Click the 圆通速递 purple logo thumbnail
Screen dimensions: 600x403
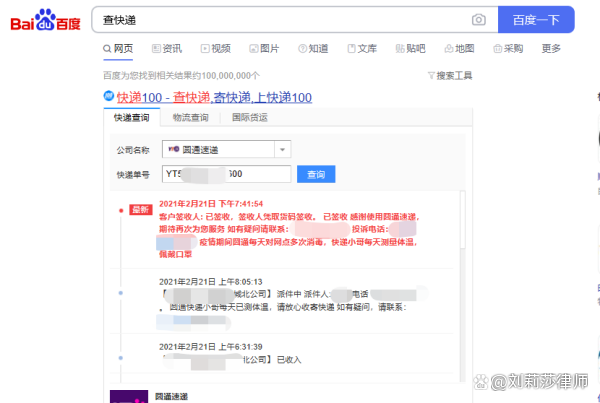point(129,396)
